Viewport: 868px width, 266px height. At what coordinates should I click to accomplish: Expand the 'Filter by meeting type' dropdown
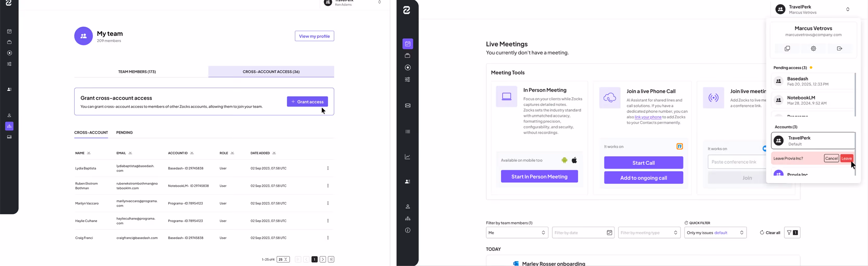click(649, 233)
